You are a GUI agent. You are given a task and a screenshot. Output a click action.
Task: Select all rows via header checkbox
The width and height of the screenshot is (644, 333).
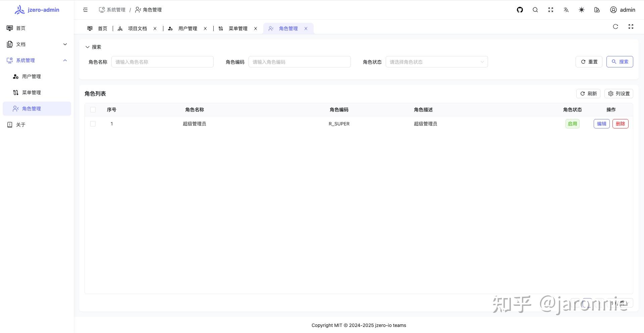pos(93,110)
